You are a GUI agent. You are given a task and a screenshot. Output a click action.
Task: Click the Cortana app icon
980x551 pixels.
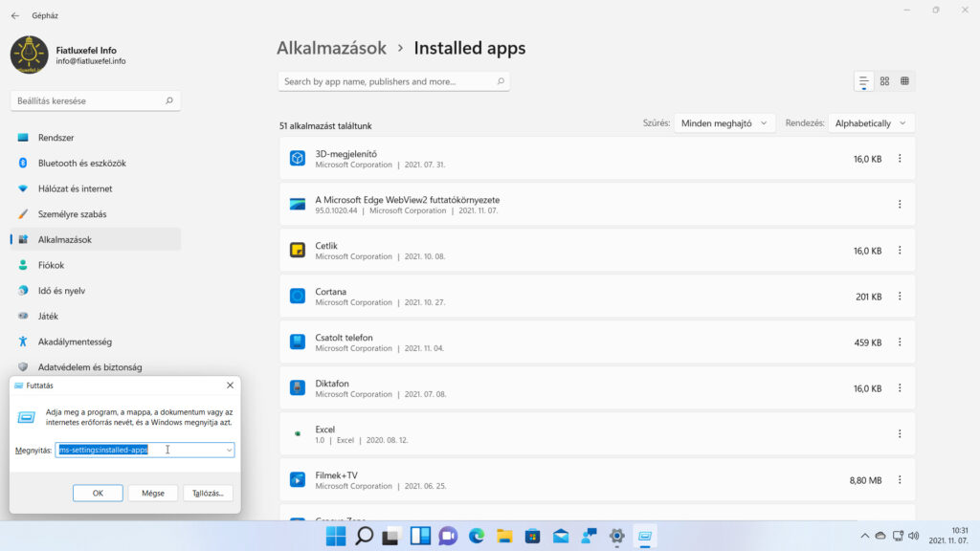coord(298,296)
